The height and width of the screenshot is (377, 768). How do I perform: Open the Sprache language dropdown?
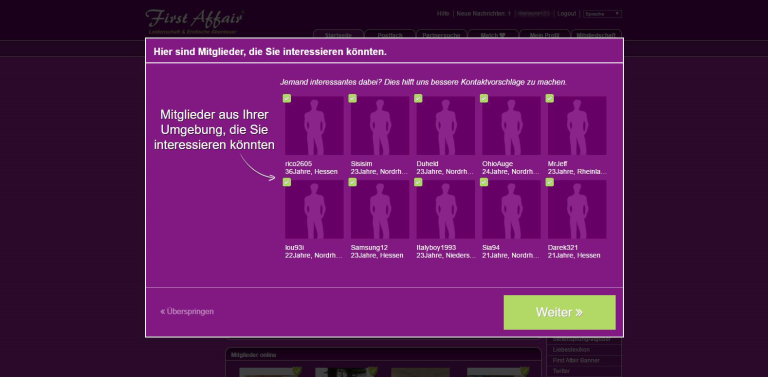[602, 14]
